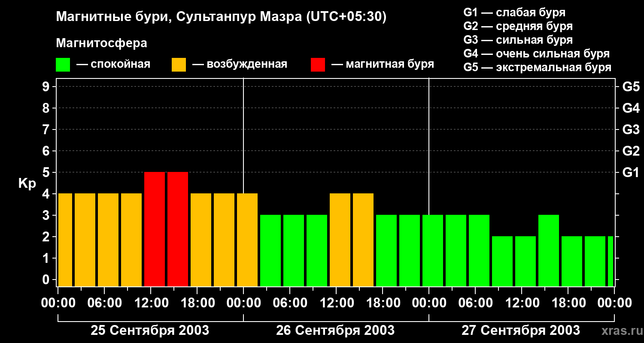
Task: Select the 'G2 — средняя буря' legend line
Action: coord(518,26)
